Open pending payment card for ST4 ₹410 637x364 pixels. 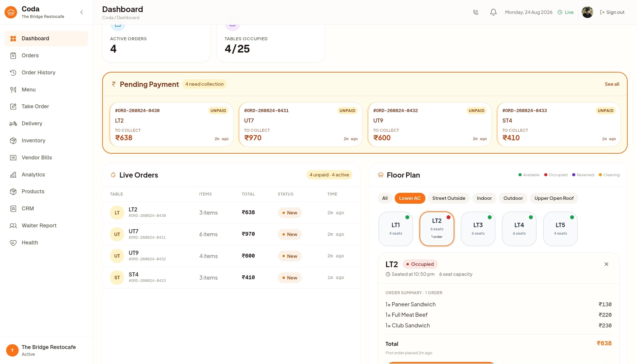point(559,124)
